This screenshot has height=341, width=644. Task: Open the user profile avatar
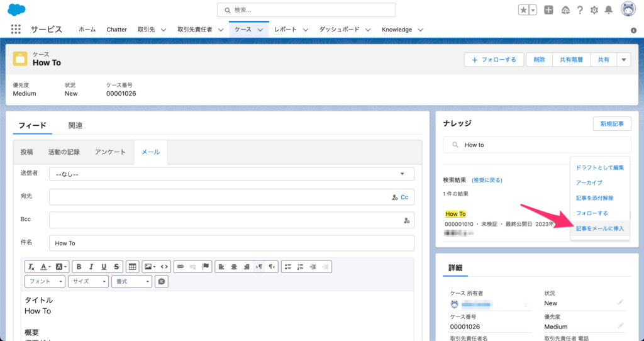[628, 9]
